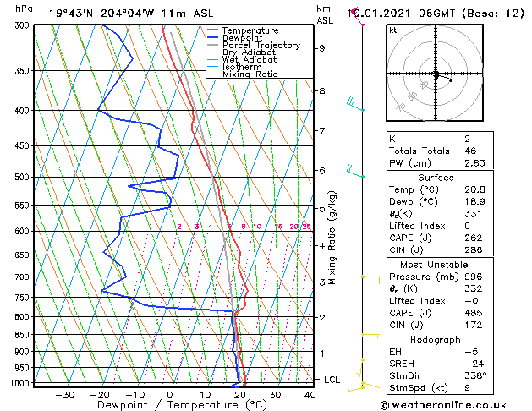Click the surface CAPE value 262

[x=474, y=238]
